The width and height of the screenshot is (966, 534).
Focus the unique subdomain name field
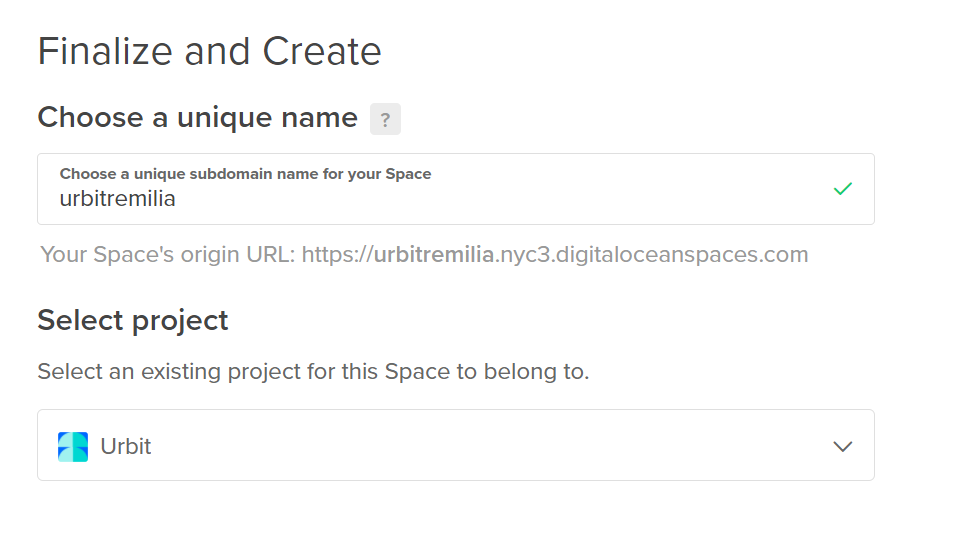456,189
